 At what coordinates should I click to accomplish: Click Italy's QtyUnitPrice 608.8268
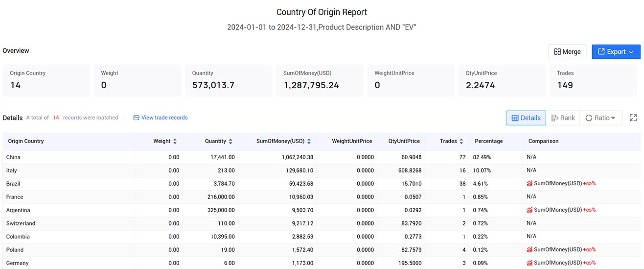410,171
